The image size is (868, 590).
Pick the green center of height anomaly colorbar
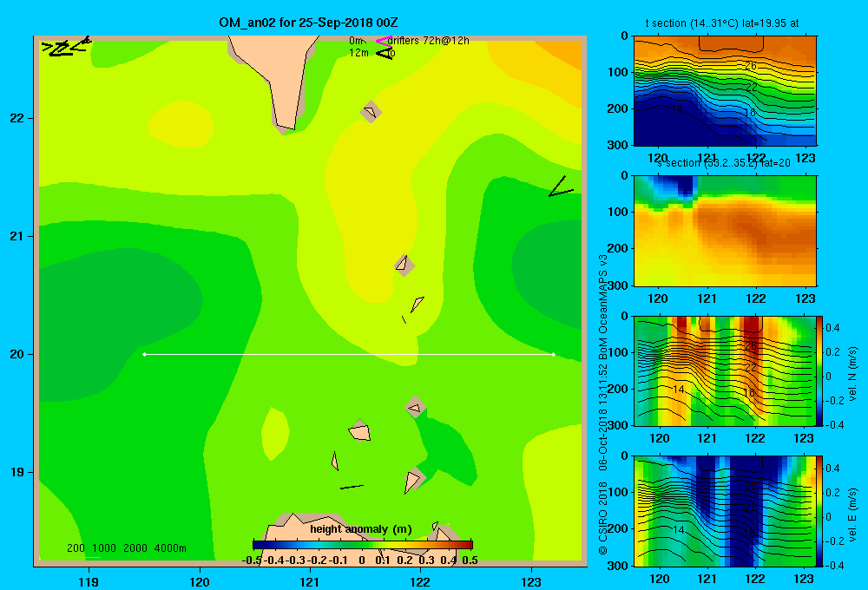point(363,544)
